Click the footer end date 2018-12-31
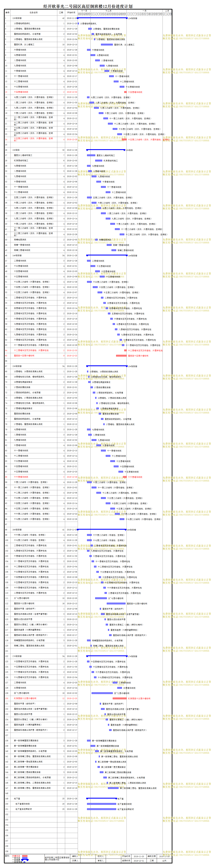This screenshot has width=211, height=868. (x=139, y=861)
